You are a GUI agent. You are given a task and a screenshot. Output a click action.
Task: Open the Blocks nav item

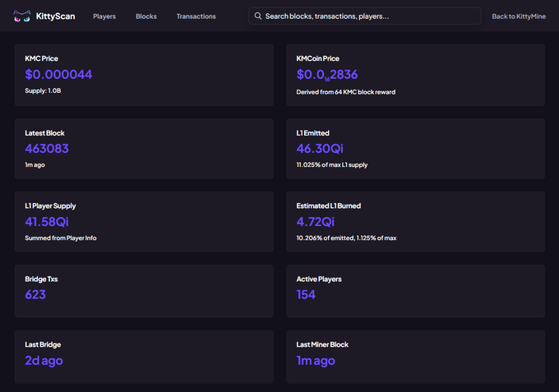tap(146, 16)
